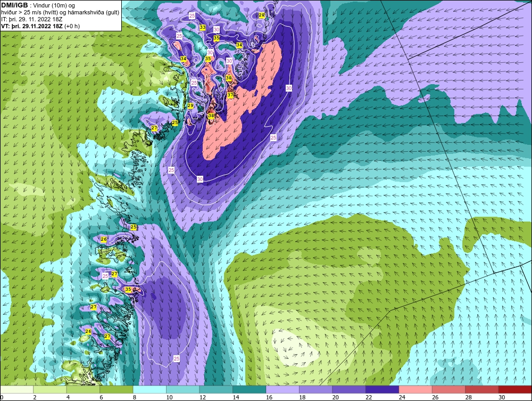Screen dimensions: 532x401
Task: Click legend tick label "24"
Action: [402, 397]
